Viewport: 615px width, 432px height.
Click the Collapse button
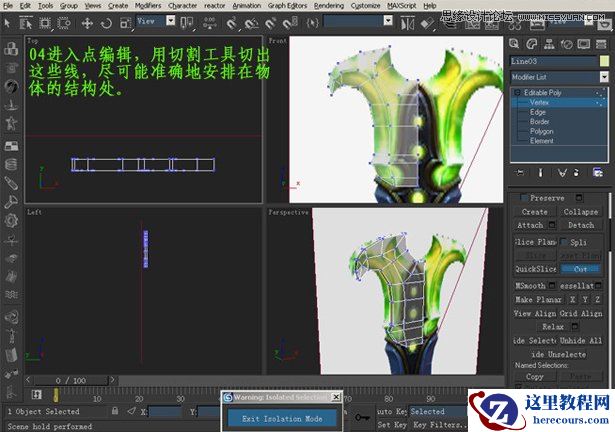(581, 212)
